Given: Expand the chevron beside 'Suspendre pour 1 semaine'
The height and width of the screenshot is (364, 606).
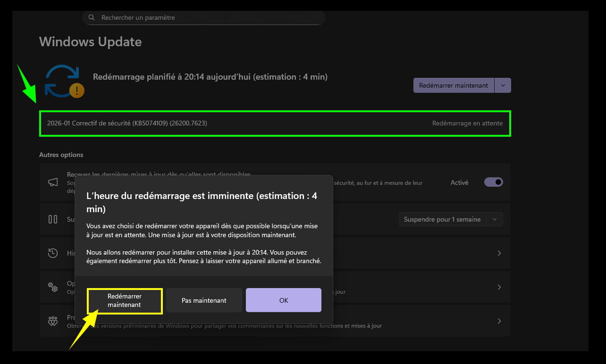Looking at the screenshot, I should pyautogui.click(x=494, y=219).
